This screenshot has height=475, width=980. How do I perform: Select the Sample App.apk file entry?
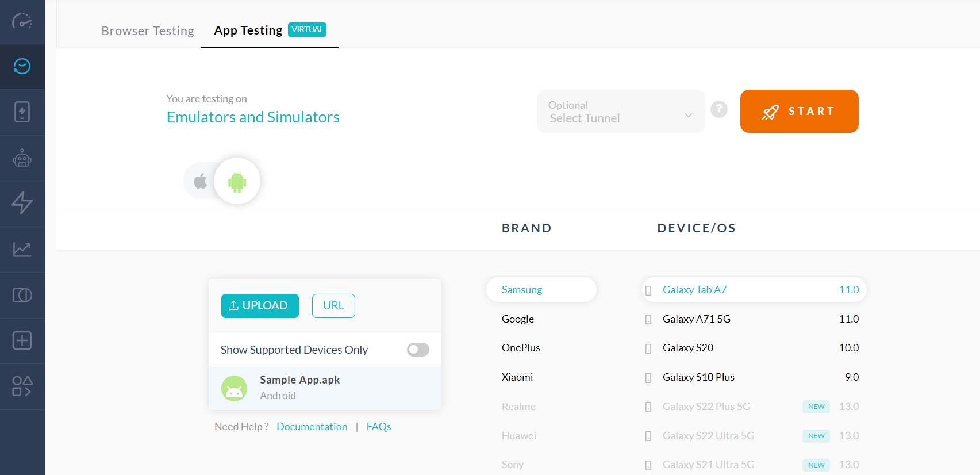pos(325,389)
